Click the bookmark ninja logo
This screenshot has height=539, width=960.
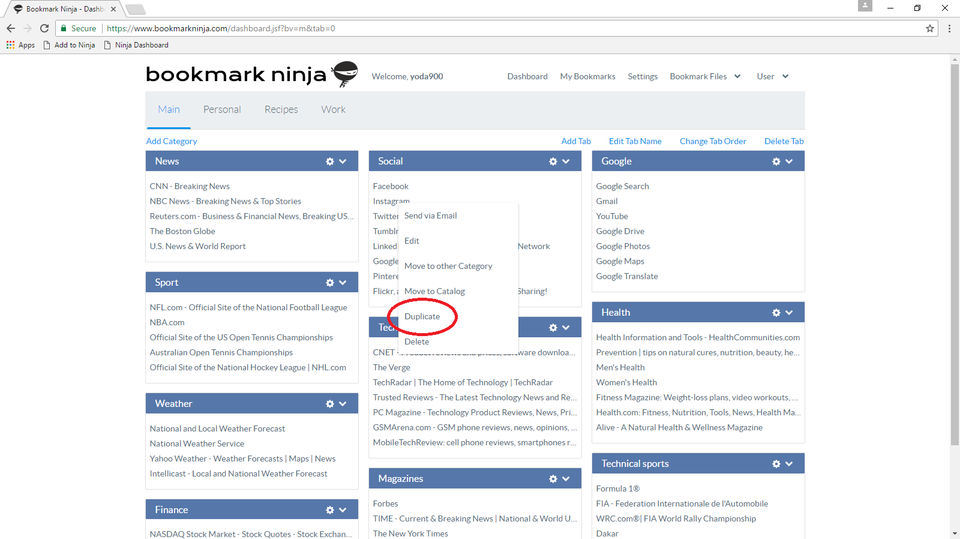[252, 74]
